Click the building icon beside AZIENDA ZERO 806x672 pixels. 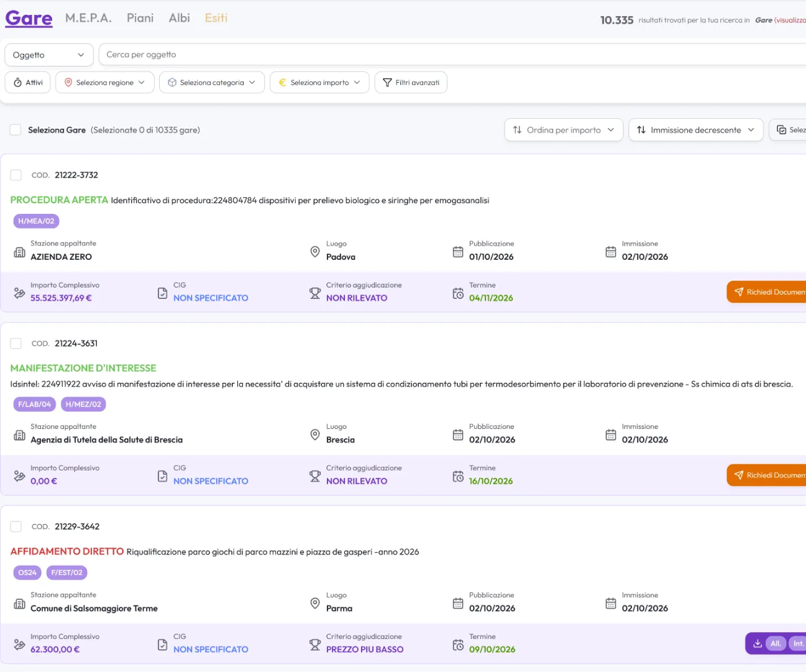point(19,252)
